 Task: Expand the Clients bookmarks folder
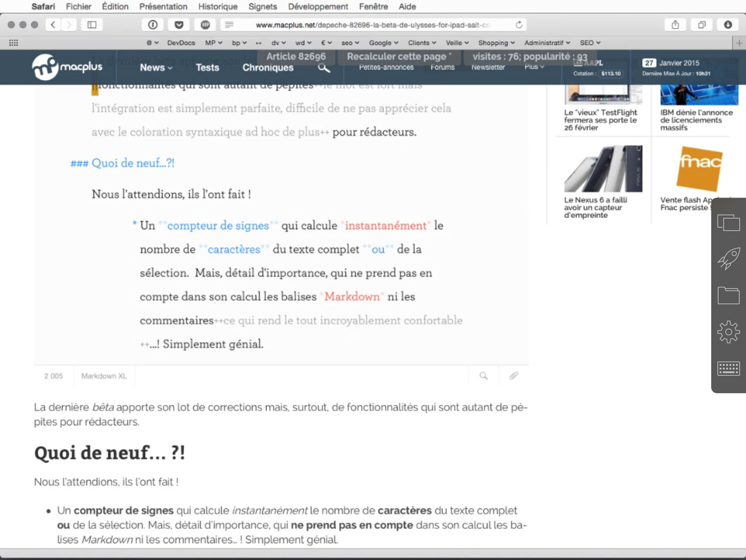click(422, 43)
